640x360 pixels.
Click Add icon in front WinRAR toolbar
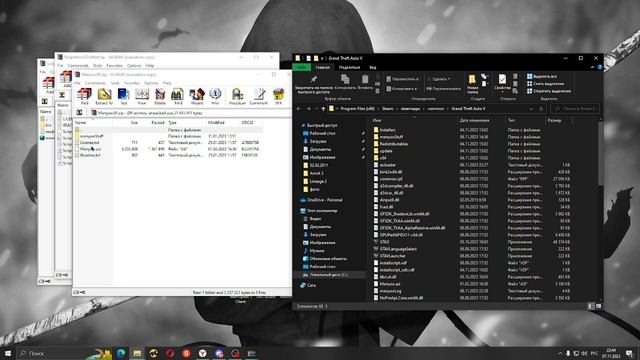(x=84, y=96)
